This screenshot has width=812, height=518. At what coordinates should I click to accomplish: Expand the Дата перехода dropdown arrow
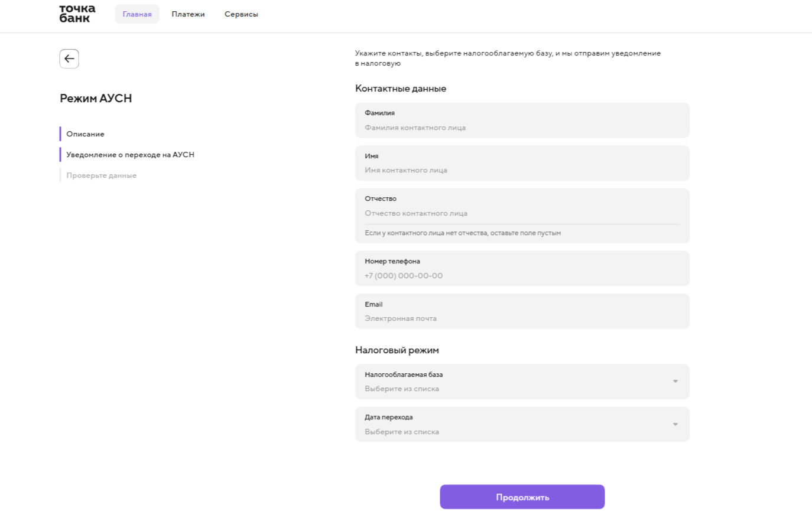pos(675,425)
